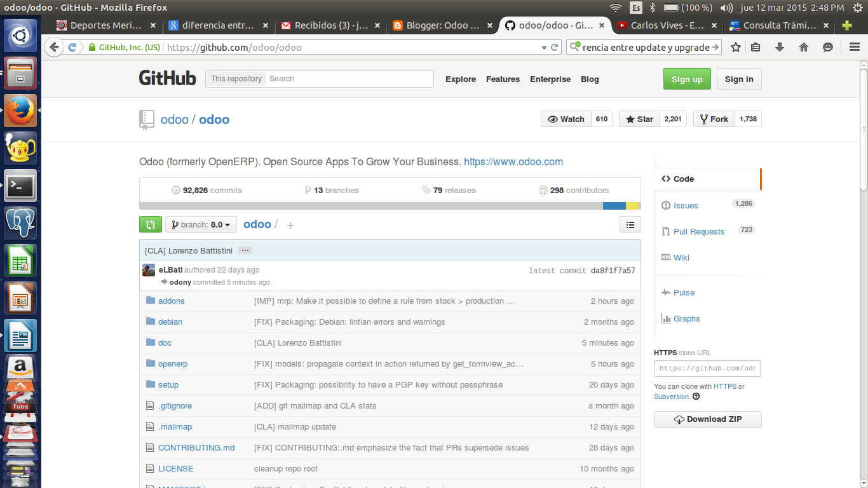Screen dimensions: 868x488
Task: Open the Code sidebar tab
Action: tap(707, 179)
